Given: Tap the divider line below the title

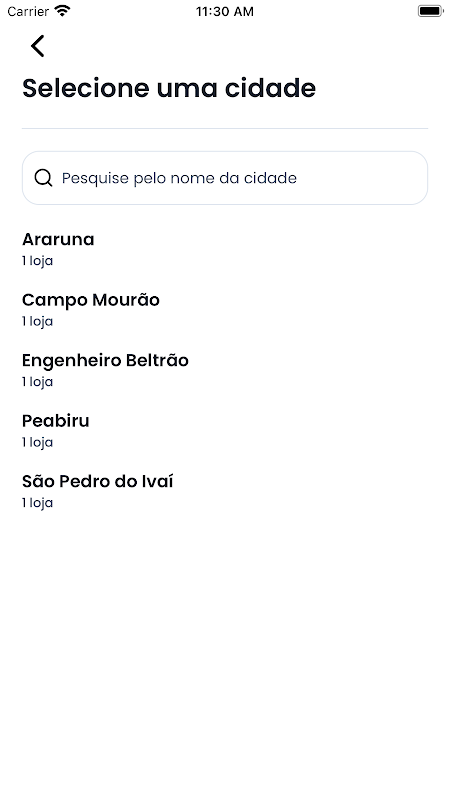Looking at the screenshot, I should coord(224,129).
